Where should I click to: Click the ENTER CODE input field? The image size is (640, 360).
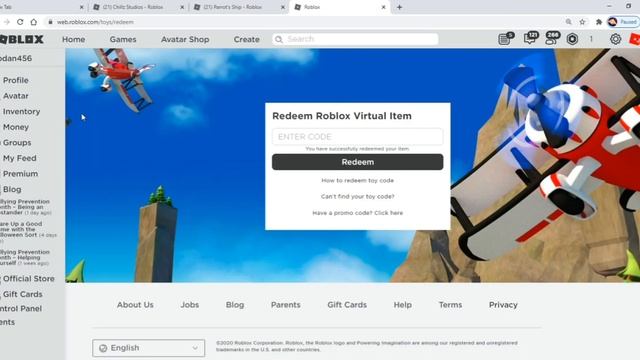click(358, 137)
